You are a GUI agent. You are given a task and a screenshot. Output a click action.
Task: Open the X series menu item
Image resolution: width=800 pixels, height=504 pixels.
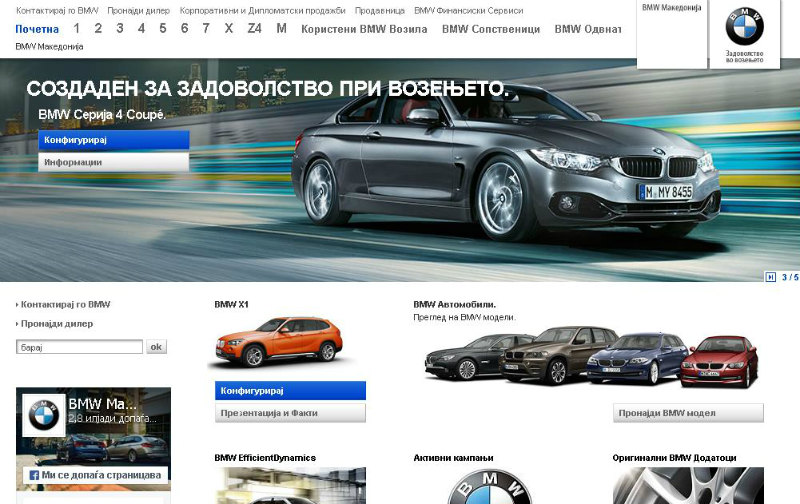coord(229,29)
